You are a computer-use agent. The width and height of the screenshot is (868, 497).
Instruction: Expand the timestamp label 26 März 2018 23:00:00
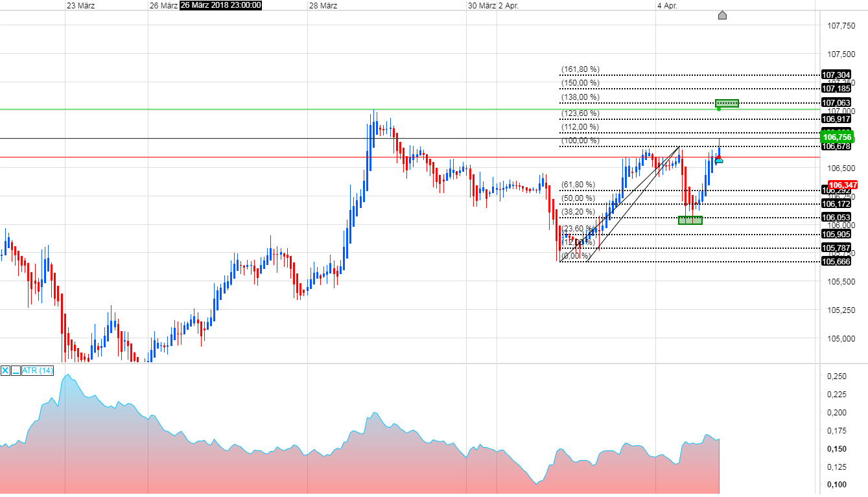click(x=220, y=5)
